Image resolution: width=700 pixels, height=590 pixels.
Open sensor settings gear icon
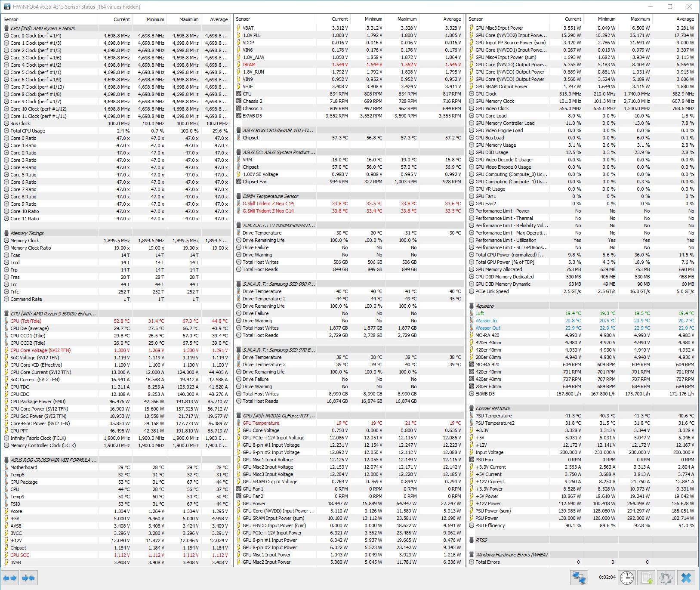pos(666,578)
